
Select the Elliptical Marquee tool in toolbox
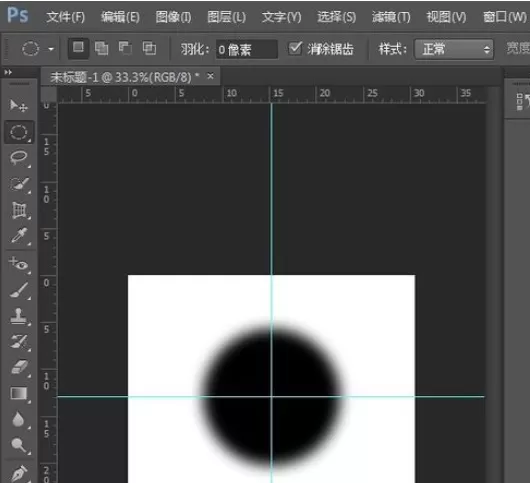point(19,132)
